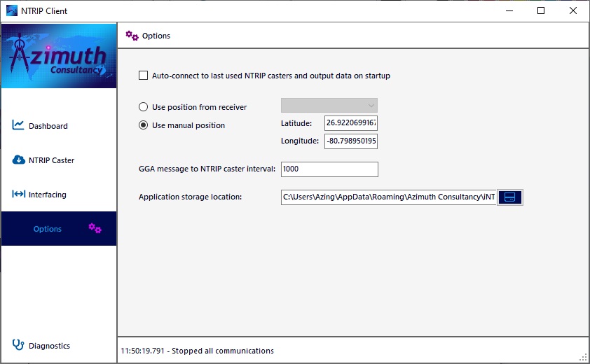Click the GGA message interval field
The width and height of the screenshot is (590, 364).
coord(329,169)
